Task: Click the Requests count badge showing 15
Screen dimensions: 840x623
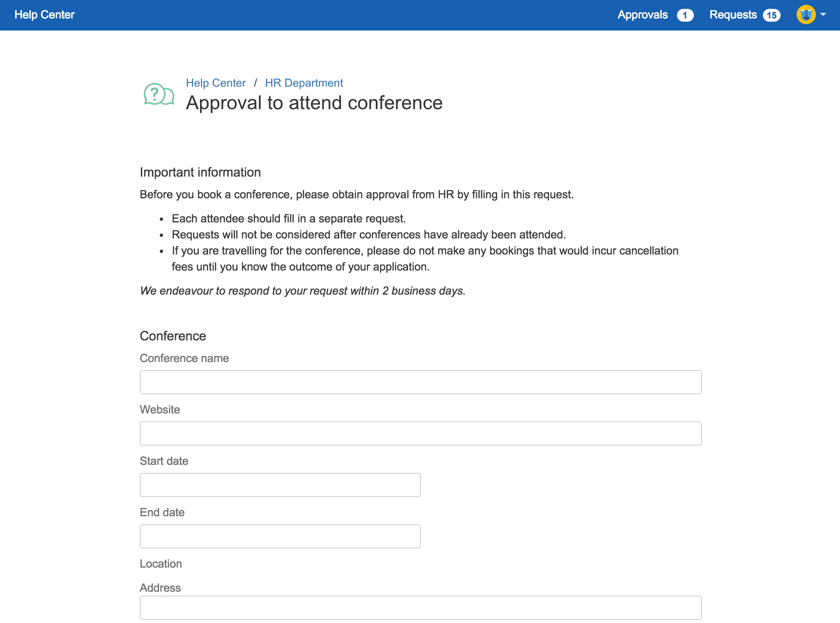Action: tap(771, 15)
